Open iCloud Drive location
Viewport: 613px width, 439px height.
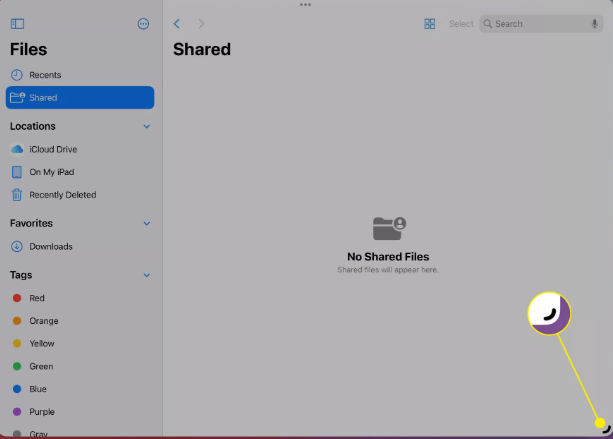[80, 149]
